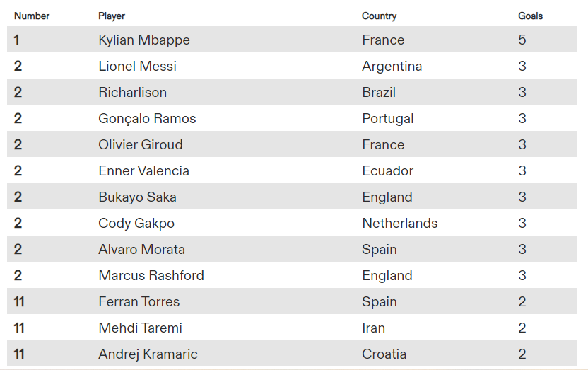Click the Player column header
This screenshot has width=588, height=370.
click(112, 16)
